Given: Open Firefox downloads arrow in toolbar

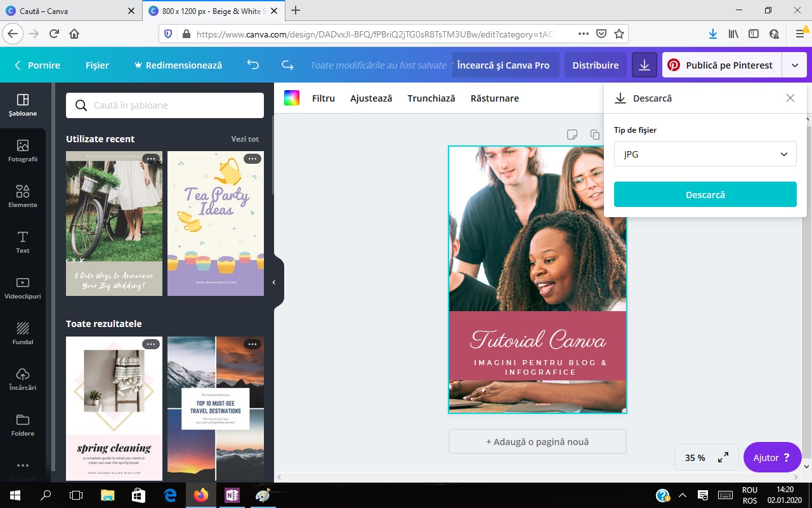Looking at the screenshot, I should pyautogui.click(x=713, y=34).
